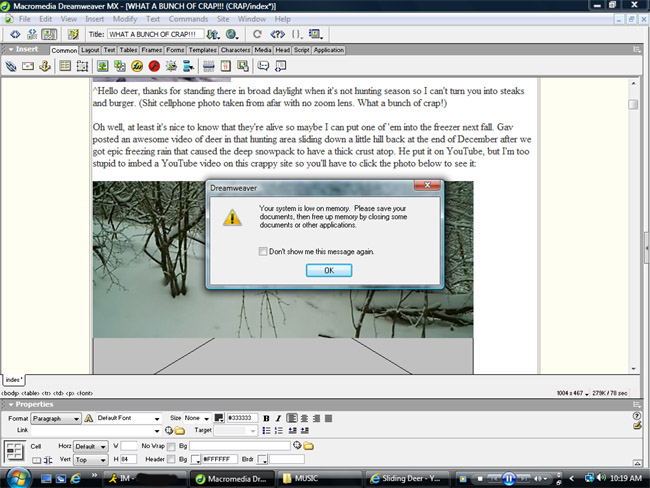Viewport: 650px width, 488px height.
Task: Insert Named Anchor icon
Action: point(45,66)
